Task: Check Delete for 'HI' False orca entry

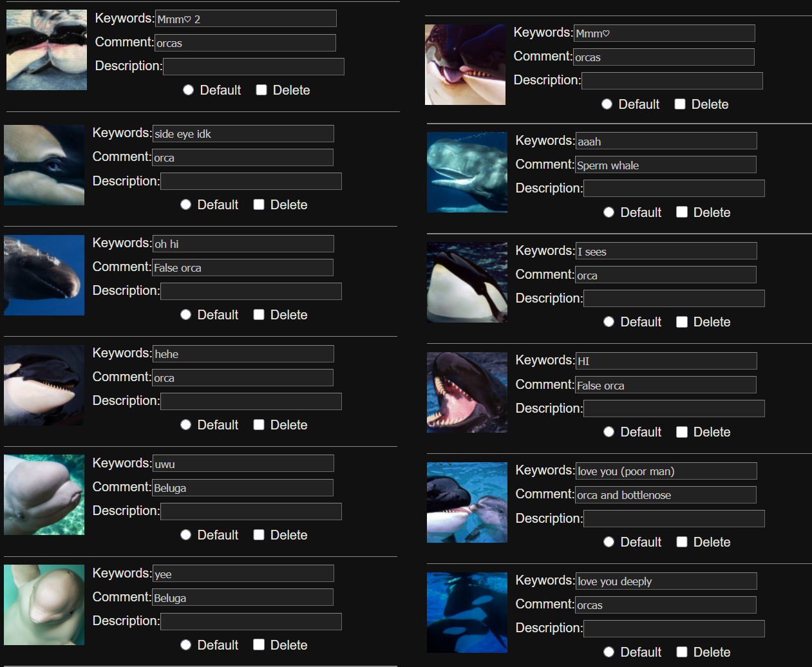Action: 682,432
